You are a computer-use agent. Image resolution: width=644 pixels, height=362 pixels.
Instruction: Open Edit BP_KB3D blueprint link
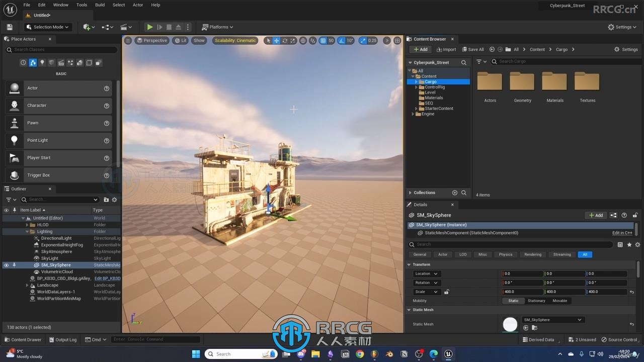[108, 279]
